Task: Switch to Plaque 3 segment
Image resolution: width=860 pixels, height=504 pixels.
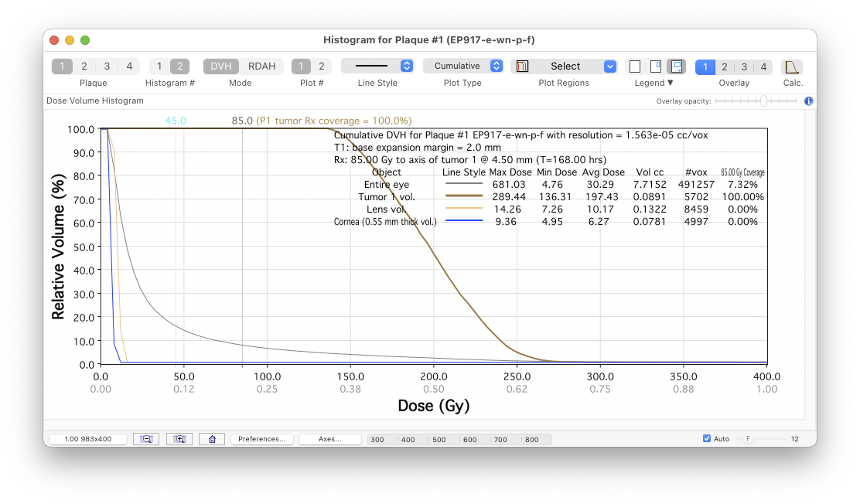Action: click(x=107, y=66)
